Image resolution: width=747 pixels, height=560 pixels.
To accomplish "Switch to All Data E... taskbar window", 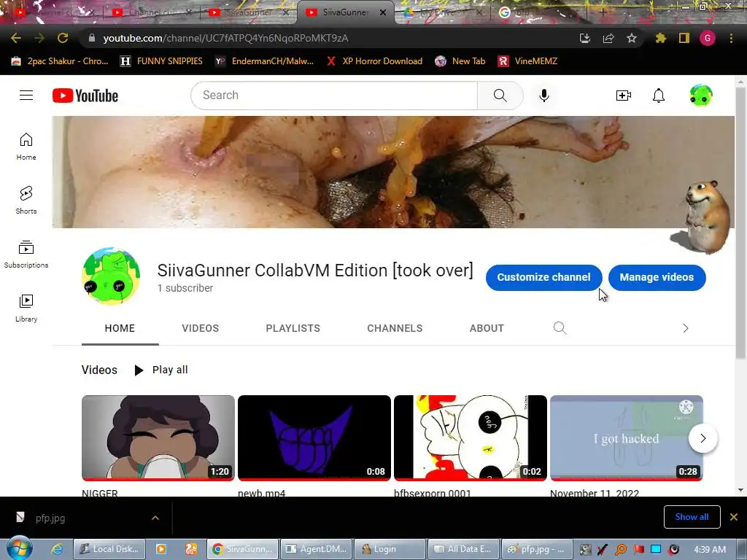I will (x=463, y=549).
